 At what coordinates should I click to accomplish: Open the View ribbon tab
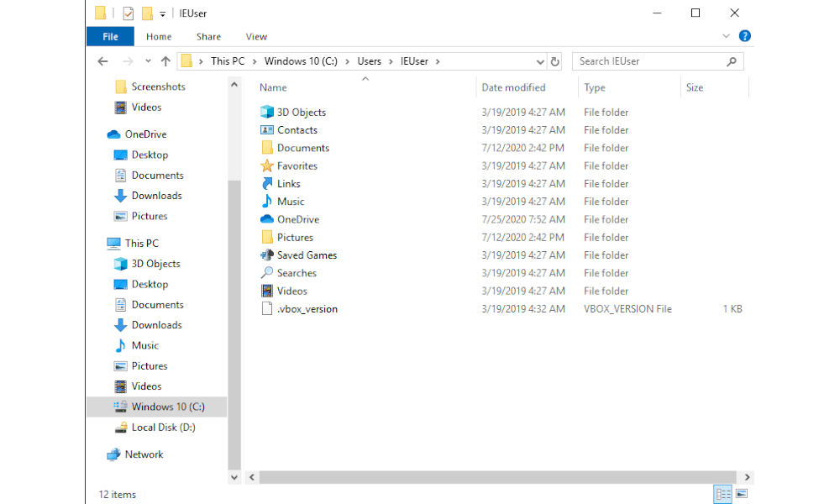pyautogui.click(x=256, y=36)
